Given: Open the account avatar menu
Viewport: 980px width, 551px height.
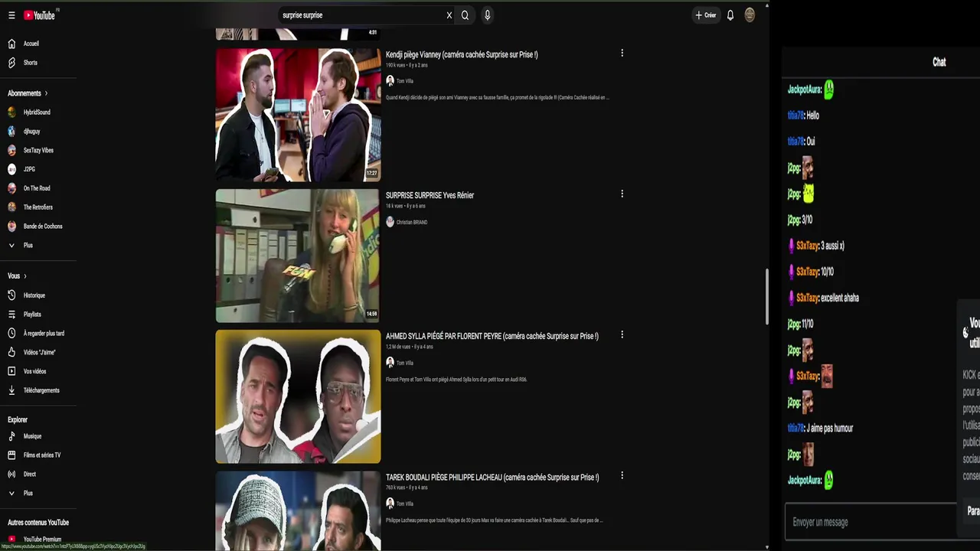Looking at the screenshot, I should tap(750, 15).
